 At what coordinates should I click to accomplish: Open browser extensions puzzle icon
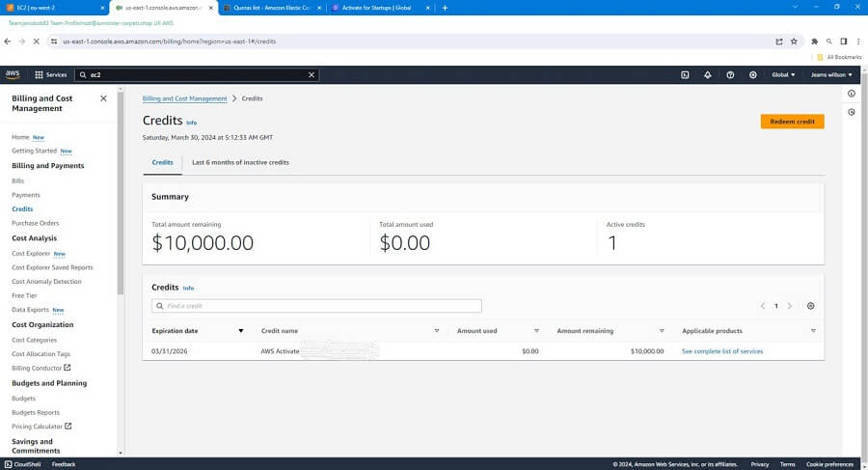(x=814, y=41)
